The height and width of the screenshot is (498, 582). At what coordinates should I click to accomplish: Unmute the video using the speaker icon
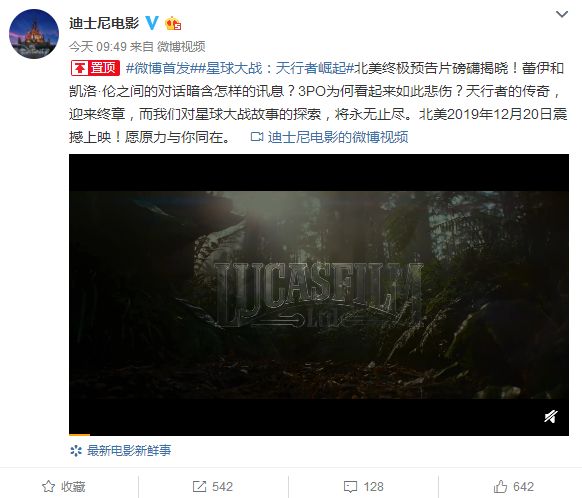pyautogui.click(x=551, y=416)
